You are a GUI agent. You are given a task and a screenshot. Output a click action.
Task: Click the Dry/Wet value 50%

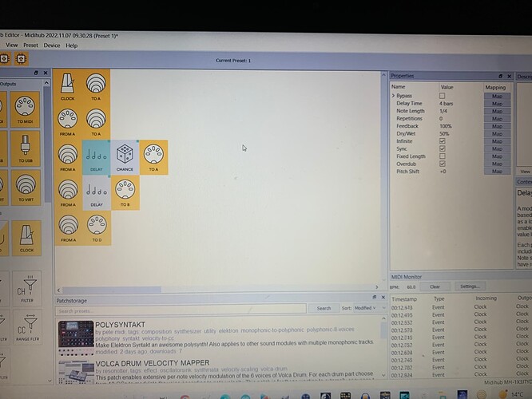pyautogui.click(x=444, y=133)
